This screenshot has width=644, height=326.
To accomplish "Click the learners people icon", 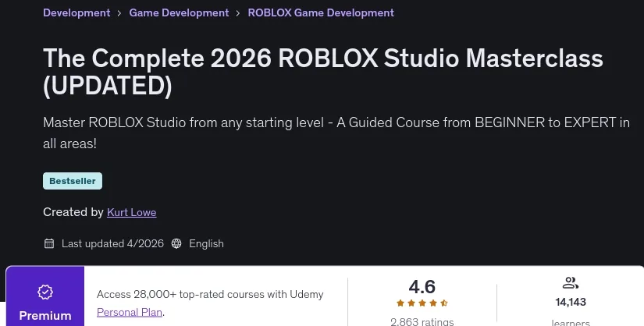I will tap(571, 283).
